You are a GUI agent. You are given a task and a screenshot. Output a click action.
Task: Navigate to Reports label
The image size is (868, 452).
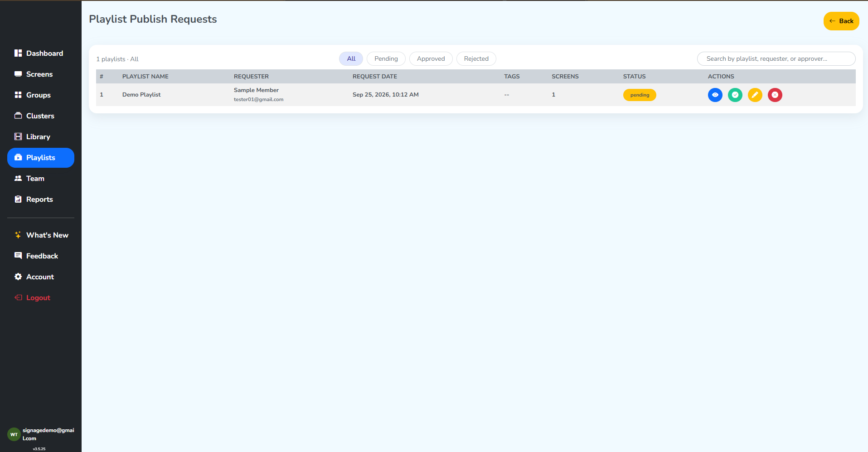39,199
